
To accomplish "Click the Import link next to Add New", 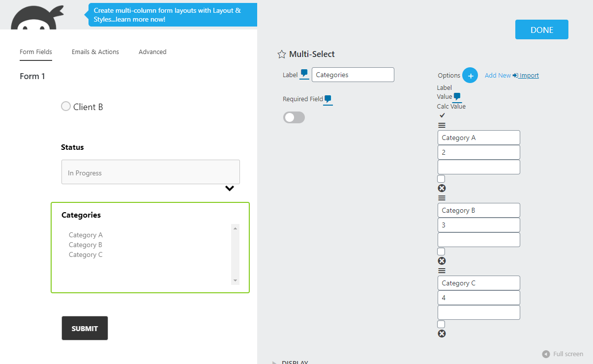I will tap(529, 75).
